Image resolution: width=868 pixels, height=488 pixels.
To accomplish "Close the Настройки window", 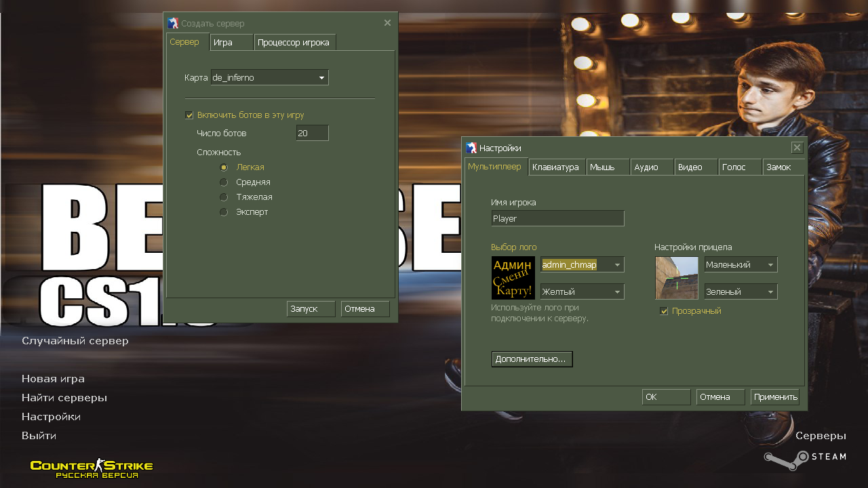I will click(x=797, y=148).
